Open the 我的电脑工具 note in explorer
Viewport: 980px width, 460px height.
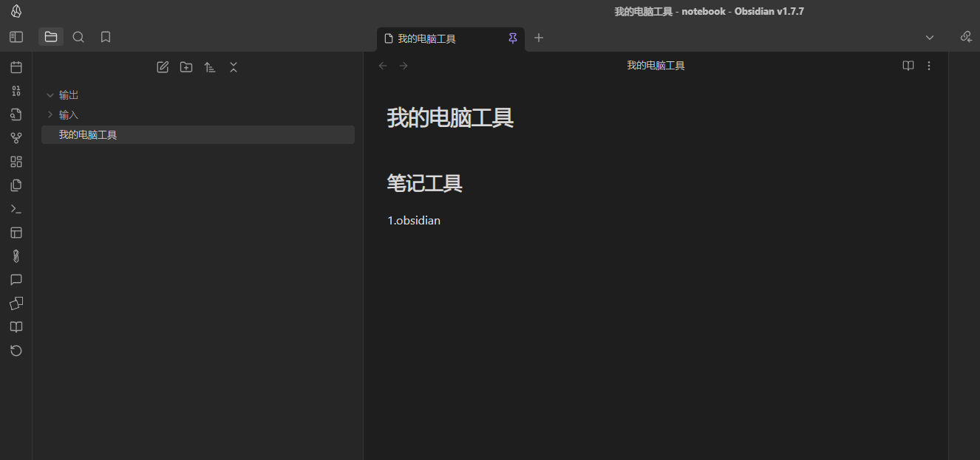pos(198,135)
